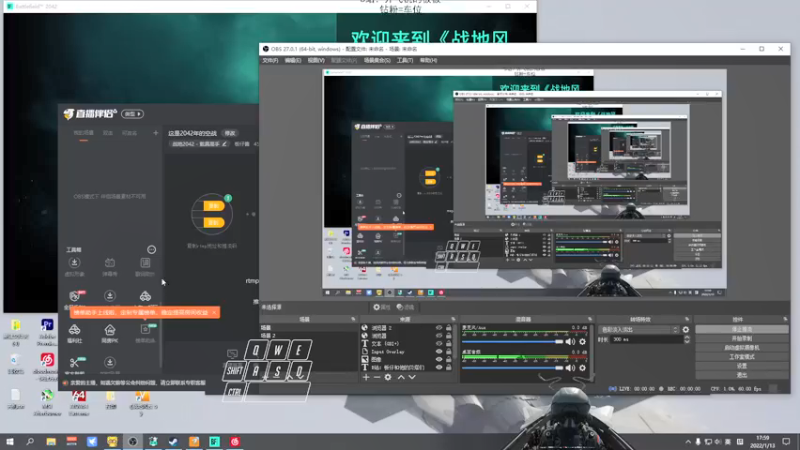Open the Recycle Bin desktop icon
Viewport: 800px width, 450px height.
15,365
